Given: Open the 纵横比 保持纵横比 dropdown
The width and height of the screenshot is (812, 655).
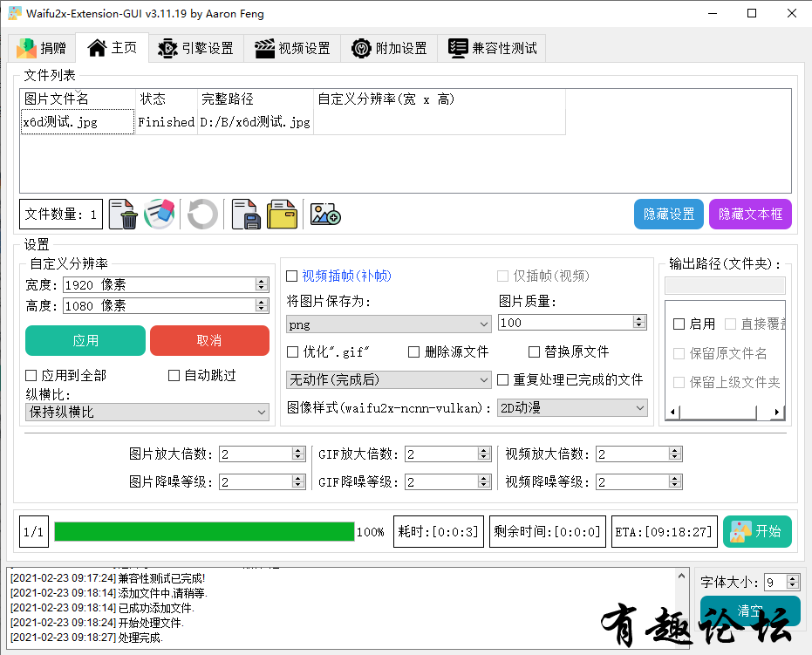Looking at the screenshot, I should click(x=147, y=413).
